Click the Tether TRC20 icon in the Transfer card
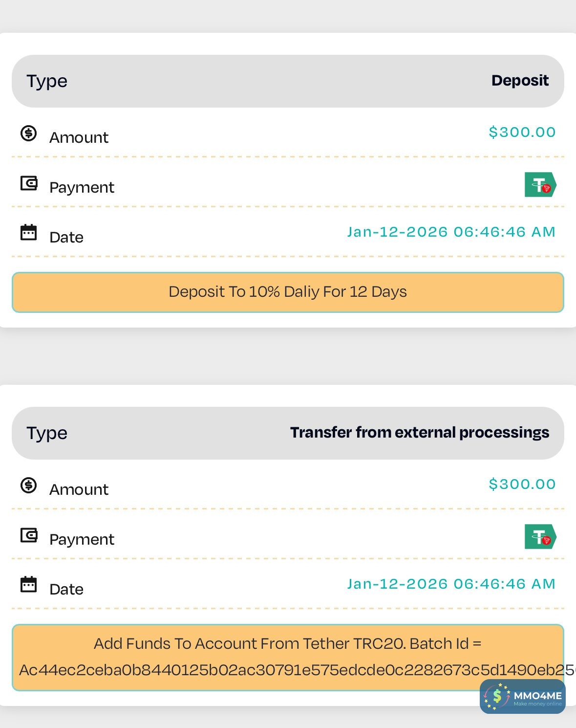Image resolution: width=576 pixels, height=728 pixels. click(540, 537)
